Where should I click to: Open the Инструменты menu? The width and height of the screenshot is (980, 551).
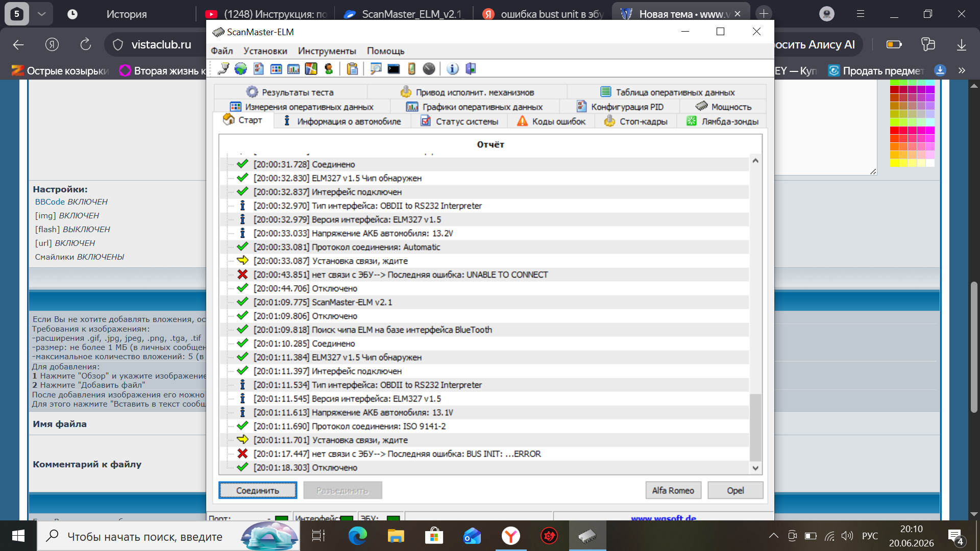pos(327,51)
